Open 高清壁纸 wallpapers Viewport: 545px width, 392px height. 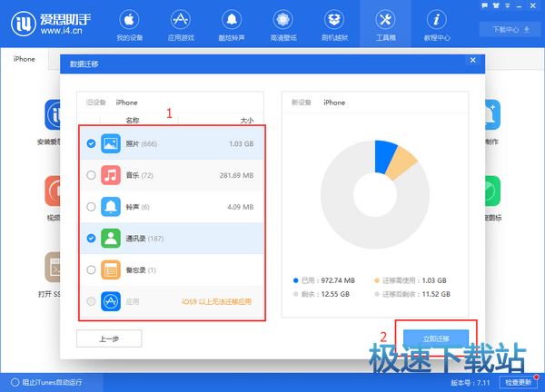pyautogui.click(x=282, y=25)
